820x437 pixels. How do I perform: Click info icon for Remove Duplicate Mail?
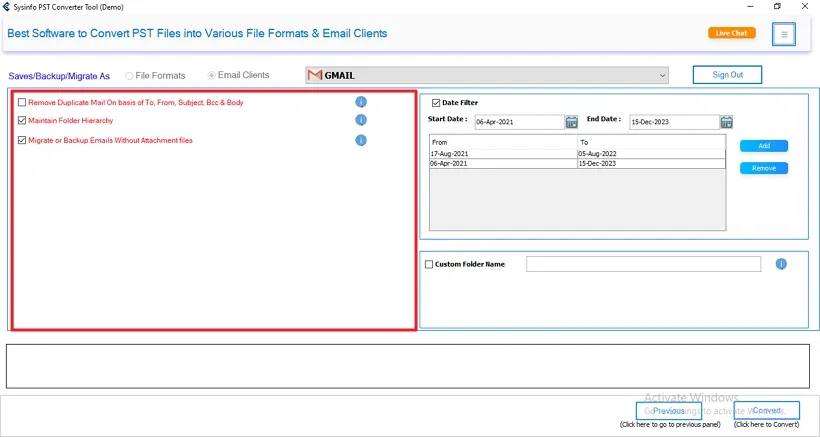(x=361, y=102)
